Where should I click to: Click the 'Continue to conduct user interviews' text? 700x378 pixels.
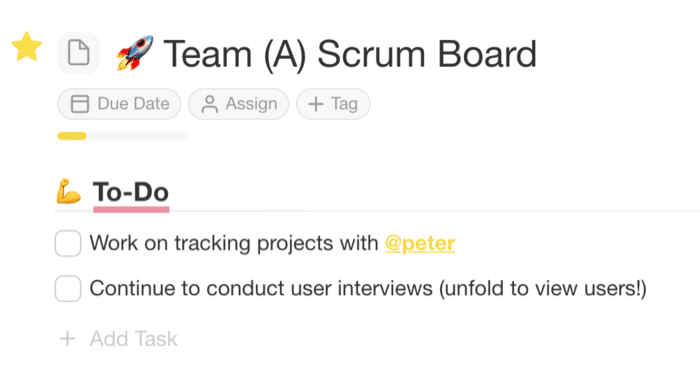[x=261, y=288]
